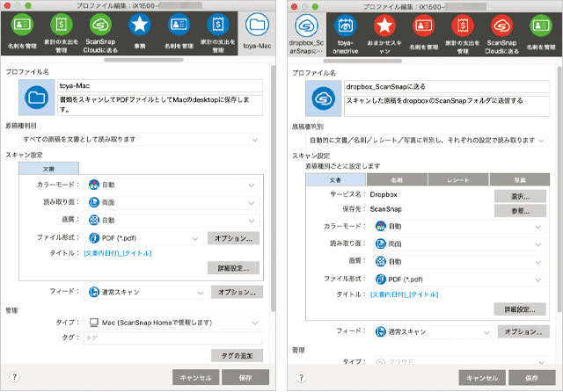The width and height of the screenshot is (563, 392).
Task: Open ファイル形式 PDF dropdown in left window
Action: 143,238
